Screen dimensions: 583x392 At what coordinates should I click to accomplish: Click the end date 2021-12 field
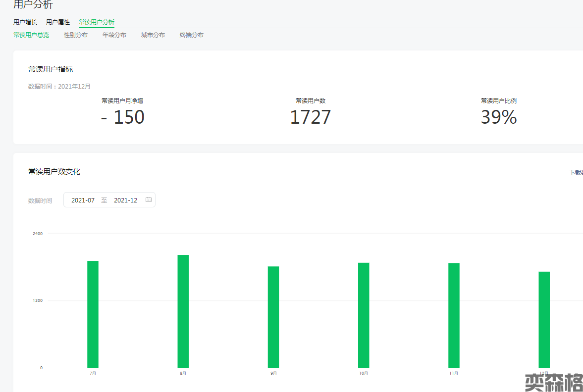point(125,200)
